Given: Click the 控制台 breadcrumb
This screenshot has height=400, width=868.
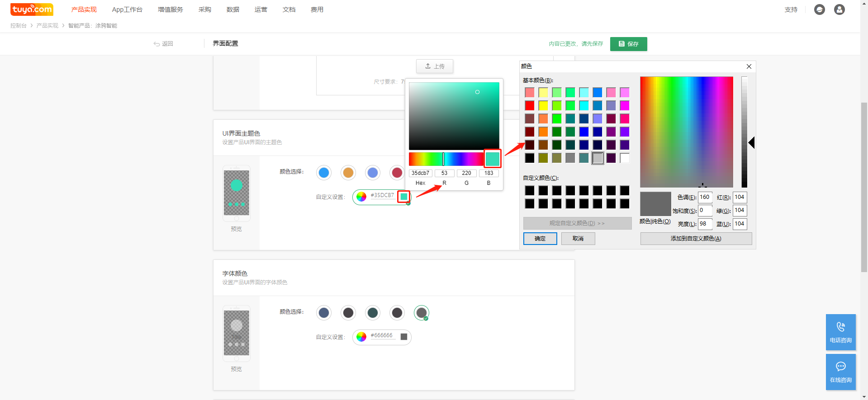Looking at the screenshot, I should pyautogui.click(x=19, y=26).
